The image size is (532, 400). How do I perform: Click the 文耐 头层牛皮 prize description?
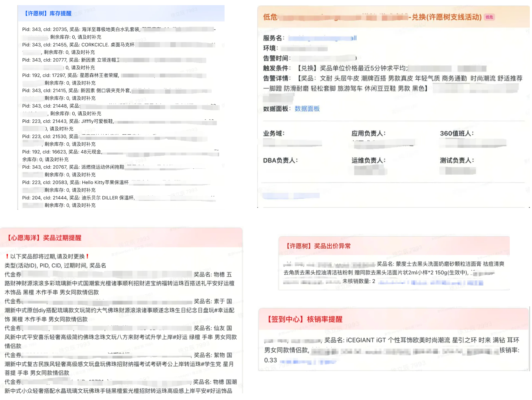point(393,83)
